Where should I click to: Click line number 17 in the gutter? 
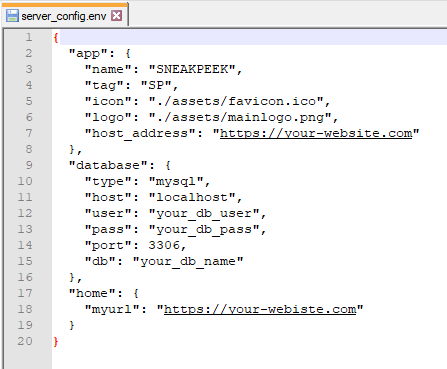coord(25,293)
